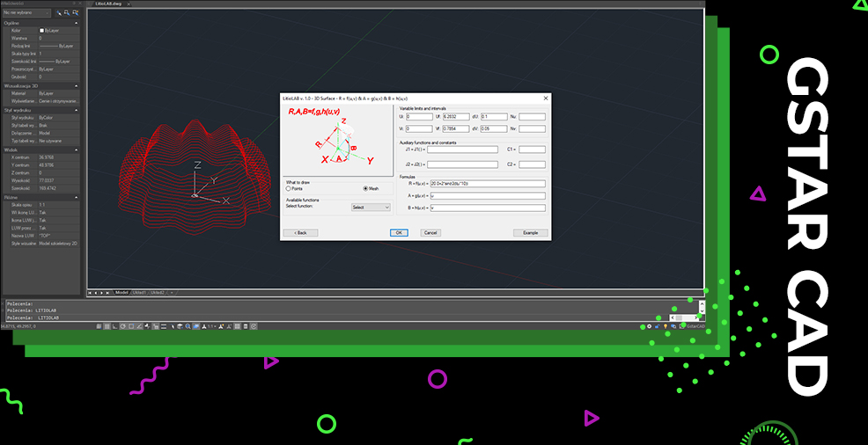This screenshot has height=445, width=868.
Task: Click the Example button
Action: tap(530, 233)
